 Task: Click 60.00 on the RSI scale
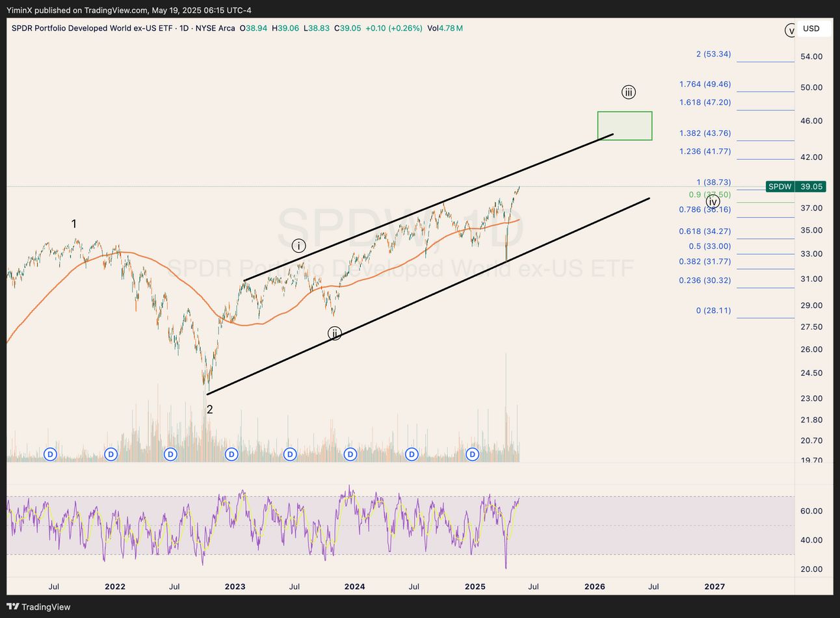pyautogui.click(x=811, y=511)
